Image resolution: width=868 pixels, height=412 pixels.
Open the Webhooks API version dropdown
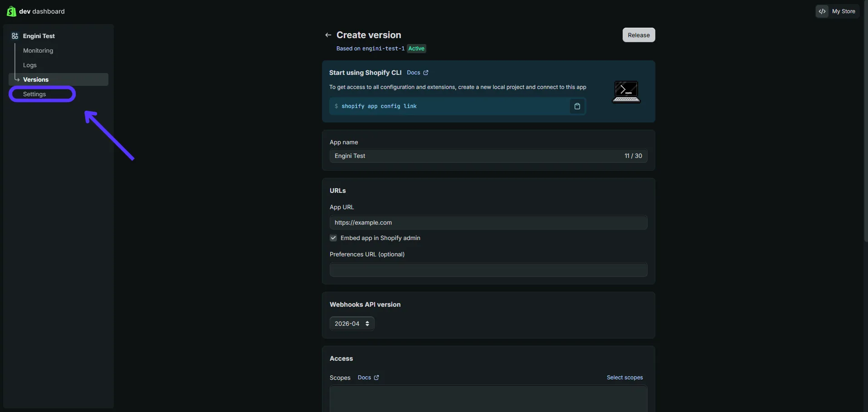pyautogui.click(x=352, y=324)
